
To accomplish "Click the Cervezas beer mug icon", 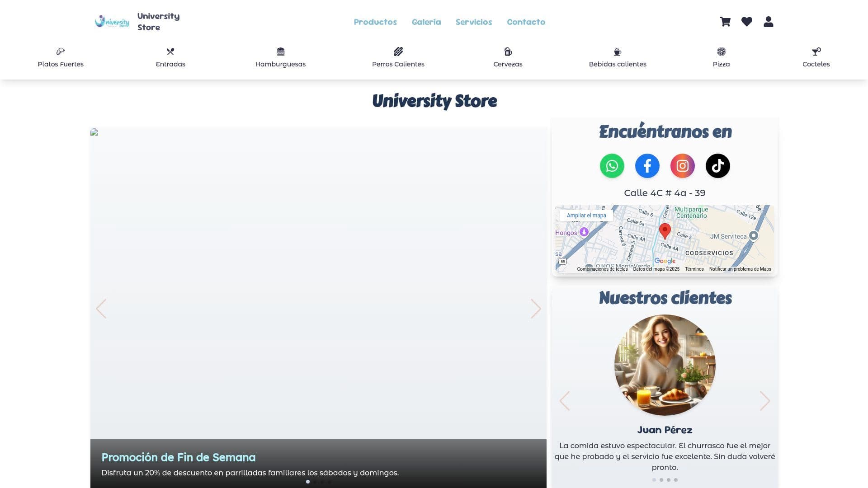I will tap(508, 52).
